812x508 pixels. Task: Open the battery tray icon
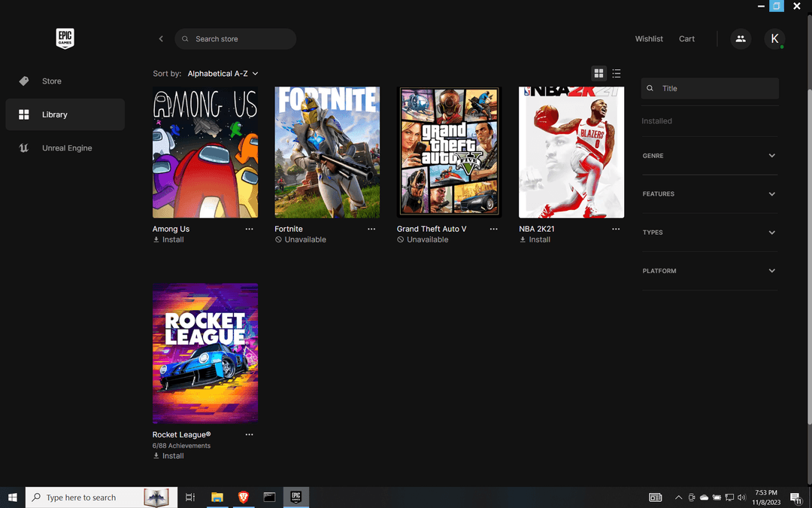point(717,497)
